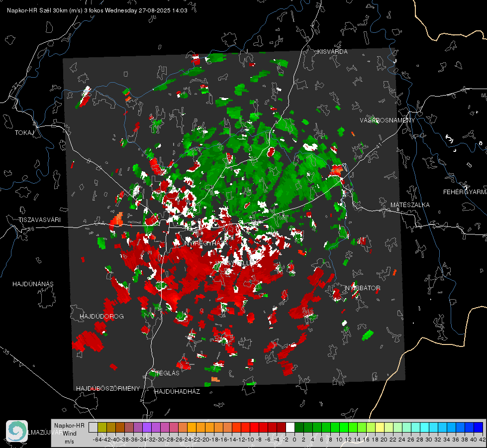This screenshot has height=448, width=487.
Task: Select the TOKAJ town label
Action: [x=24, y=133]
